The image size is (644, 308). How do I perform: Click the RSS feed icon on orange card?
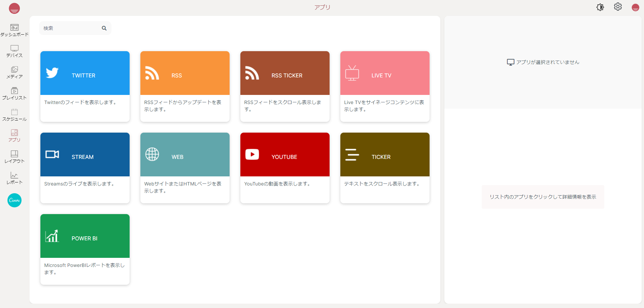pyautogui.click(x=152, y=73)
